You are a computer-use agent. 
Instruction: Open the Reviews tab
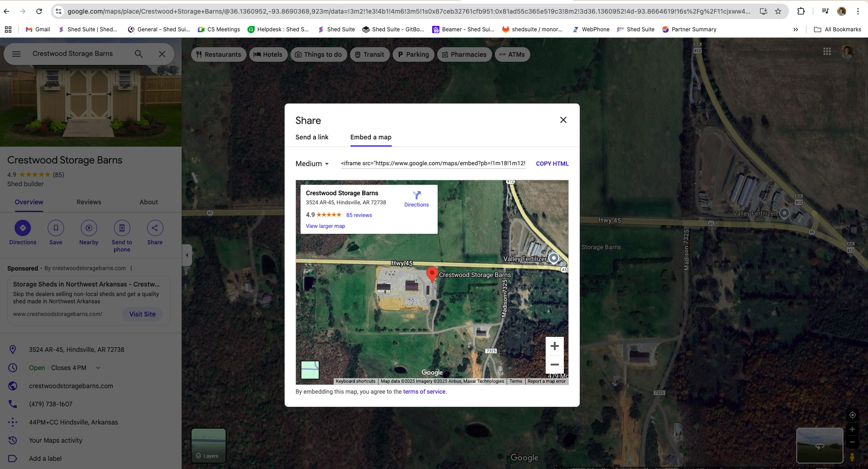[89, 202]
